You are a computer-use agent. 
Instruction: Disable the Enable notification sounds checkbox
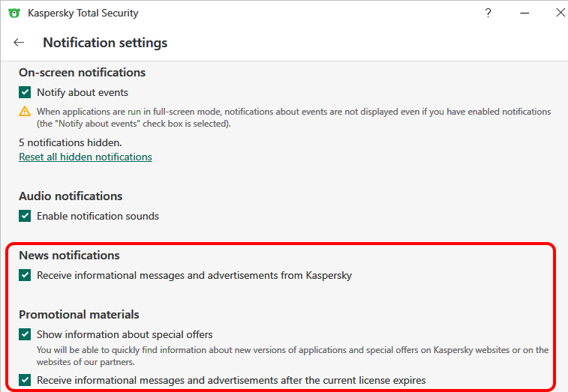pos(25,216)
